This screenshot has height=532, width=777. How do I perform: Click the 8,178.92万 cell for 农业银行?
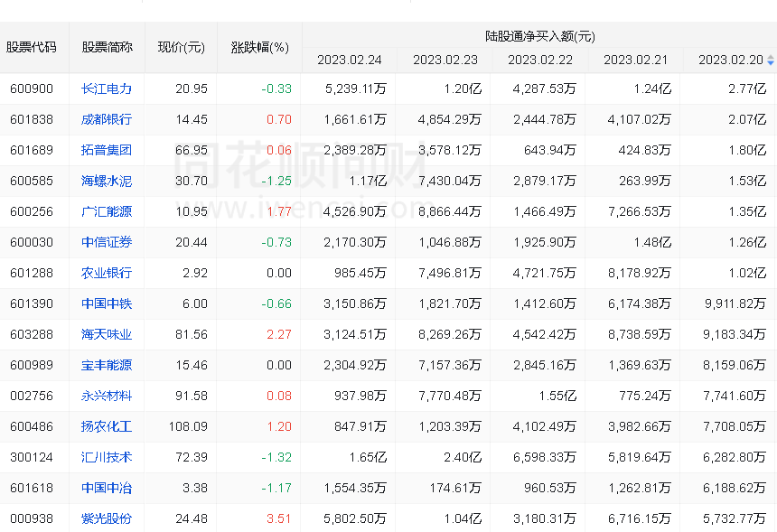coord(640,273)
